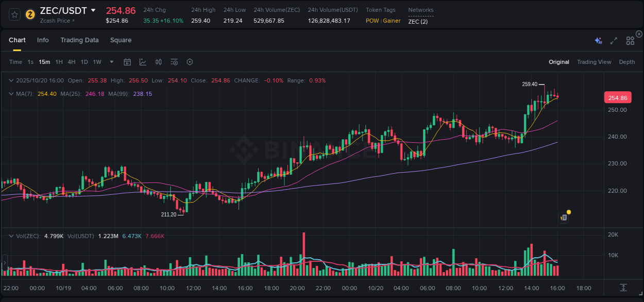Select the 1H timeframe interval
This screenshot has width=644, height=302.
point(59,62)
